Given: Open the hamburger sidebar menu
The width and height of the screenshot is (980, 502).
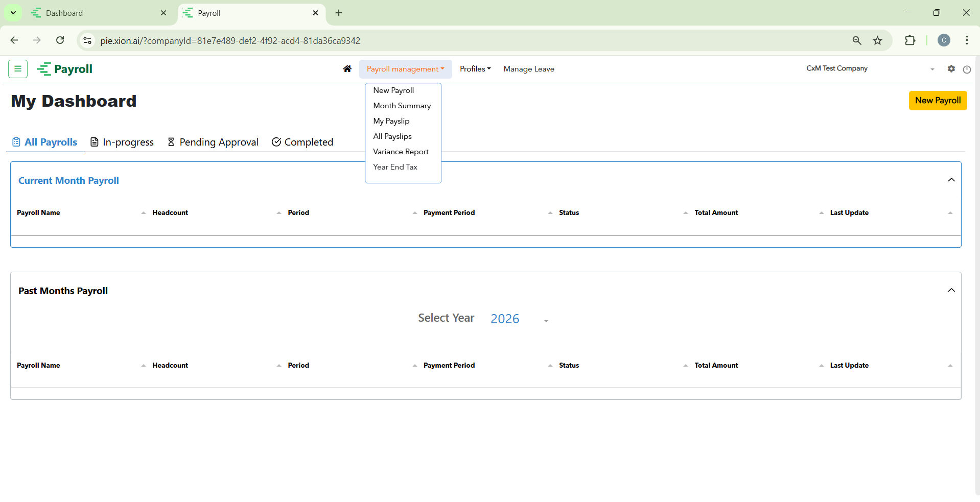Looking at the screenshot, I should coord(18,69).
